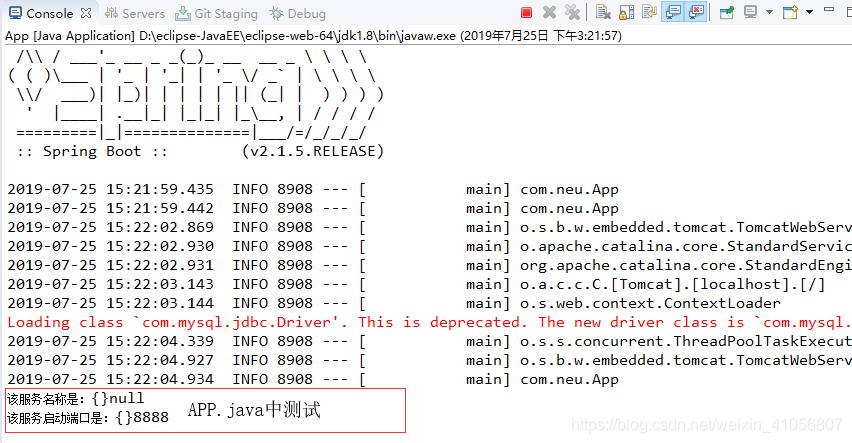The image size is (852, 443).
Task: Click Display Selected Console monitor icon
Action: click(x=750, y=13)
